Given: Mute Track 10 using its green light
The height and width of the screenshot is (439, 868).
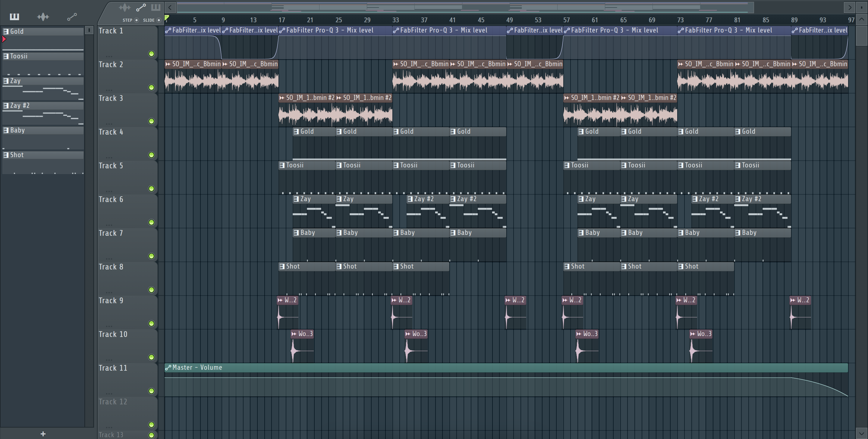Looking at the screenshot, I should pos(151,357).
